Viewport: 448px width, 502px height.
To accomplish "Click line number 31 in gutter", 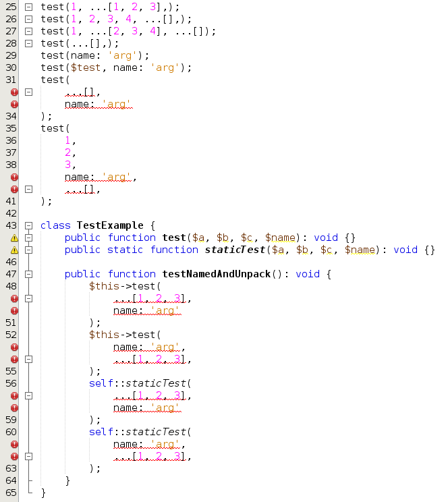I will (11, 80).
